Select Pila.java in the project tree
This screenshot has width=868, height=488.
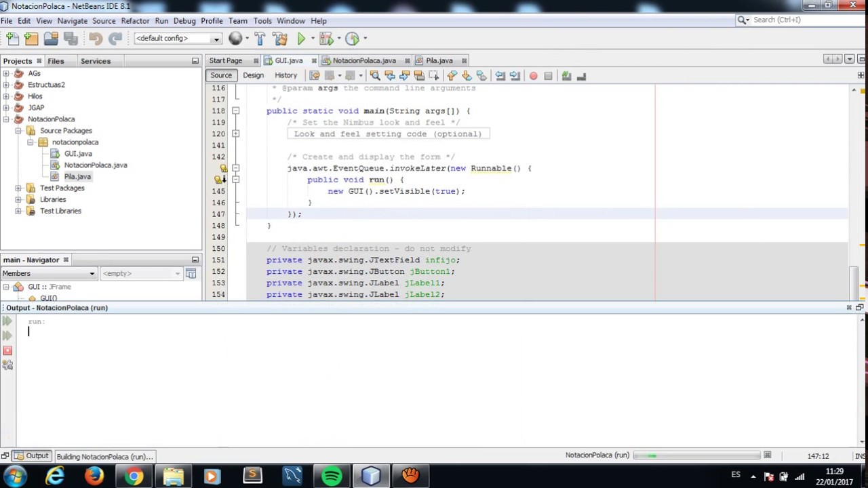coord(77,177)
